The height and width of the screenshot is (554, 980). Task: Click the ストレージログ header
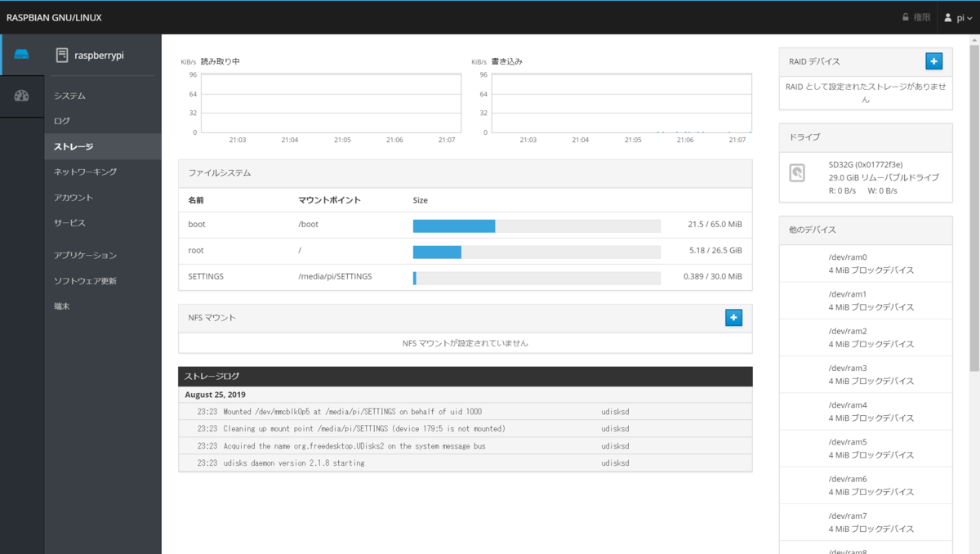click(x=465, y=376)
